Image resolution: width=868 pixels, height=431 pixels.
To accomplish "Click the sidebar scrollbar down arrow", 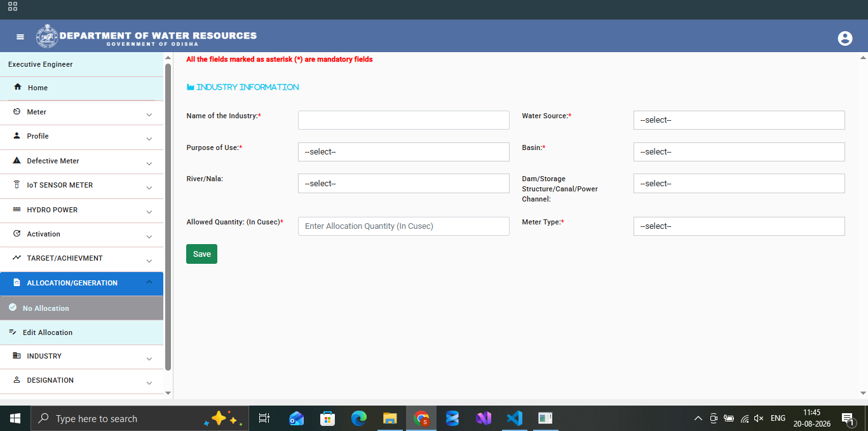I will click(x=168, y=393).
